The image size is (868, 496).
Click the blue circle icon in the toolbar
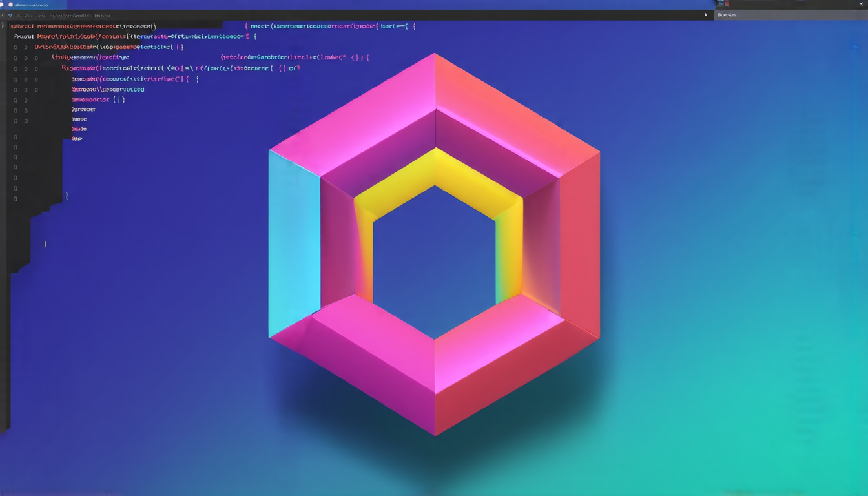point(10,15)
